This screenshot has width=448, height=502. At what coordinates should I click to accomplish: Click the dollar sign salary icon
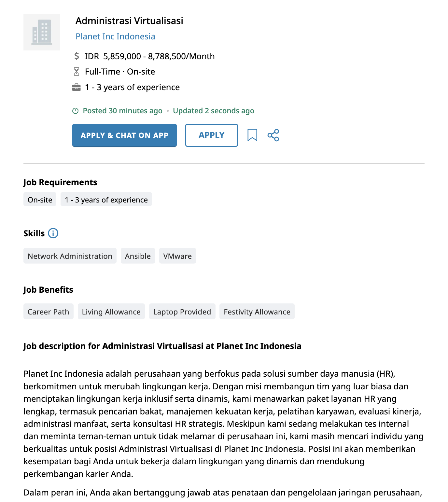(77, 56)
